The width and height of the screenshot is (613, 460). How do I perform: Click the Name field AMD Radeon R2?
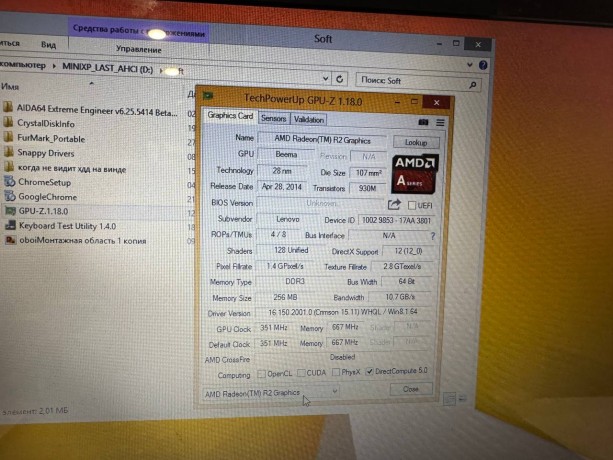[322, 140]
